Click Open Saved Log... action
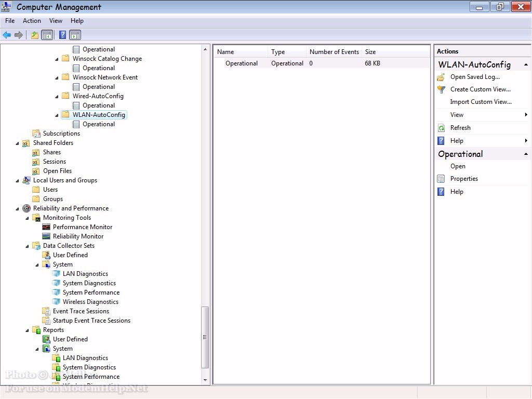The width and height of the screenshot is (532, 399). tap(475, 77)
